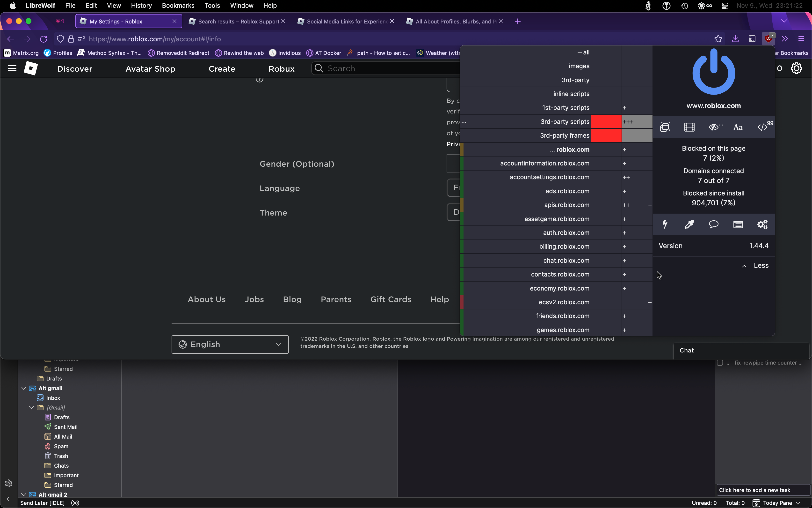
Task: Reload the current Roblox page
Action: 43,39
